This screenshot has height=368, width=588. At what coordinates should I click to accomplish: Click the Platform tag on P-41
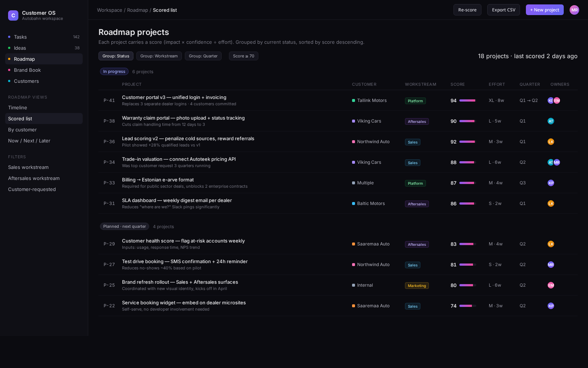tap(415, 101)
